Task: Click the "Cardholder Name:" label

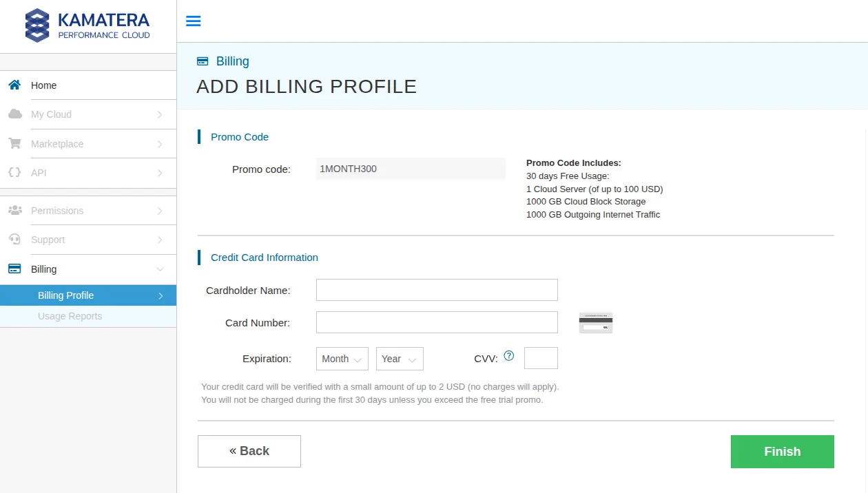Action: (248, 291)
